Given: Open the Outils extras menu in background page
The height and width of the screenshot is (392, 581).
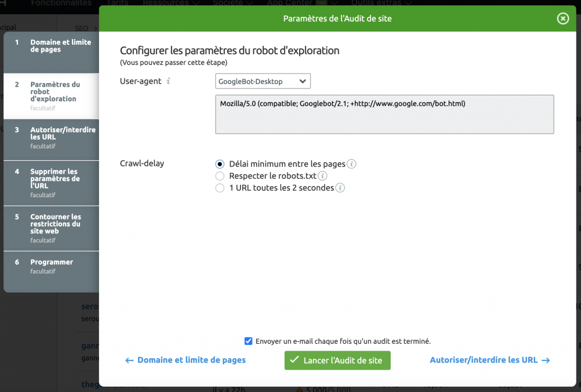Looking at the screenshot, I should (381, 3).
